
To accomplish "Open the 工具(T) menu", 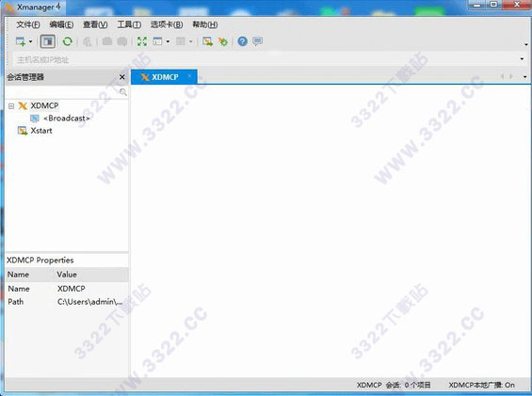I will click(129, 24).
